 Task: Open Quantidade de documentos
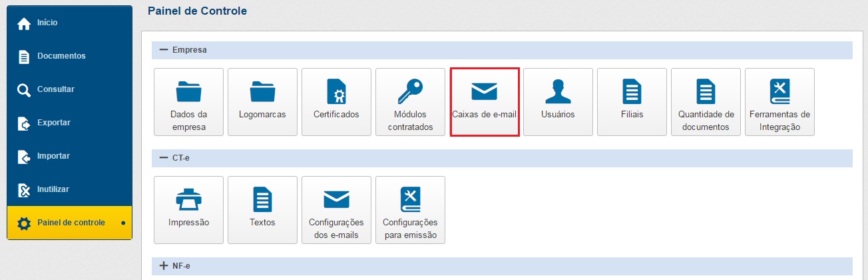coord(706,102)
